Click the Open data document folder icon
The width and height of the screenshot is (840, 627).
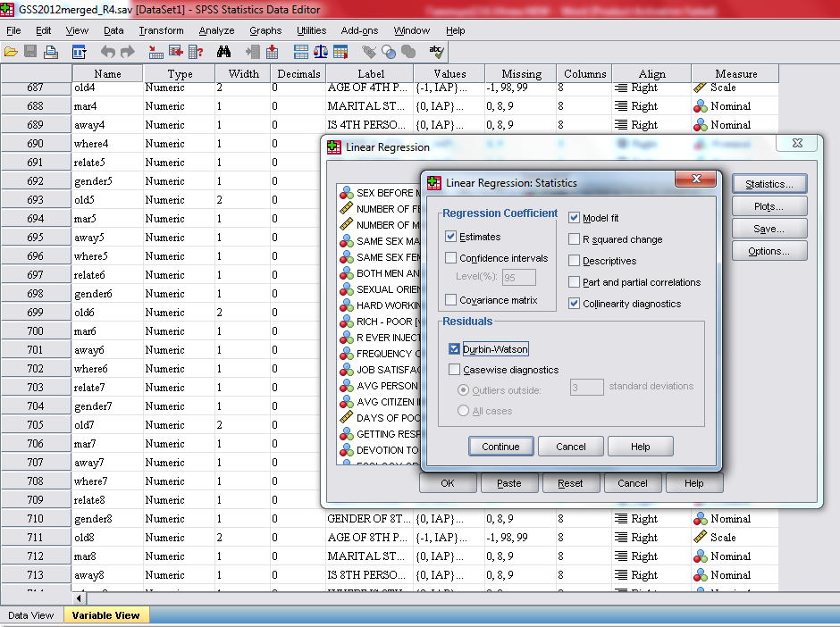[11, 52]
